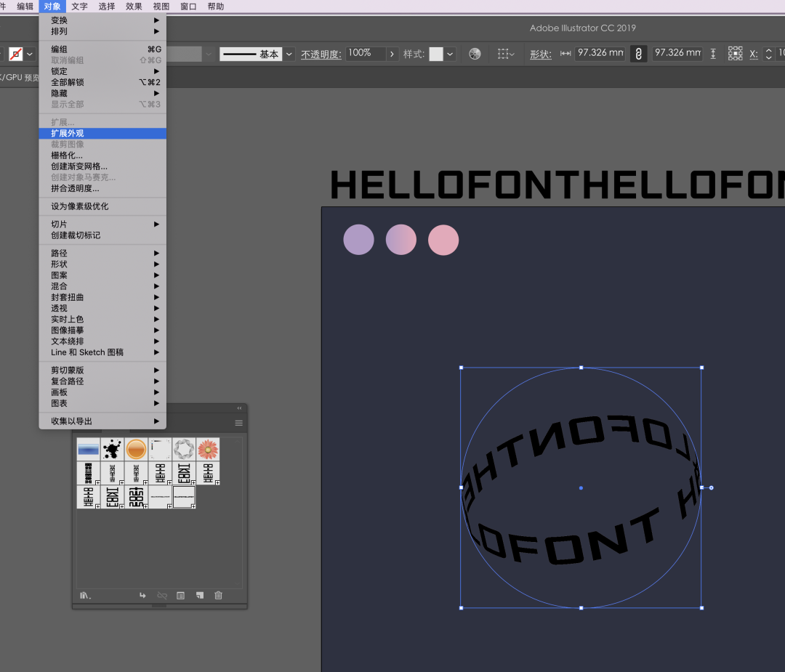
Task: Click the 形状 shape properties link
Action: [x=540, y=54]
